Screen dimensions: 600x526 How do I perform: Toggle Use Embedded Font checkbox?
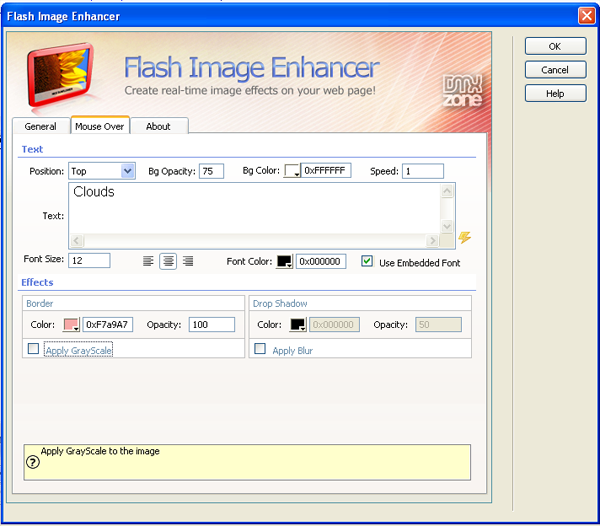pyautogui.click(x=367, y=261)
